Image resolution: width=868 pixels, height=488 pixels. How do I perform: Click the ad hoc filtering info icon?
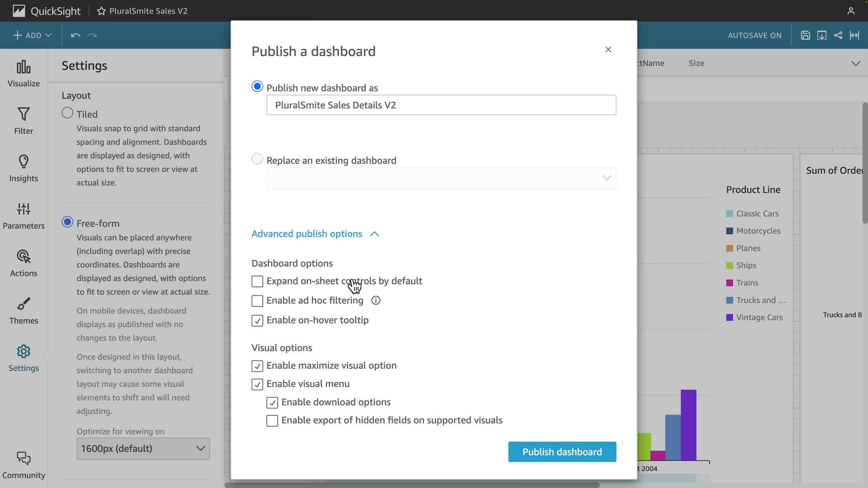376,300
